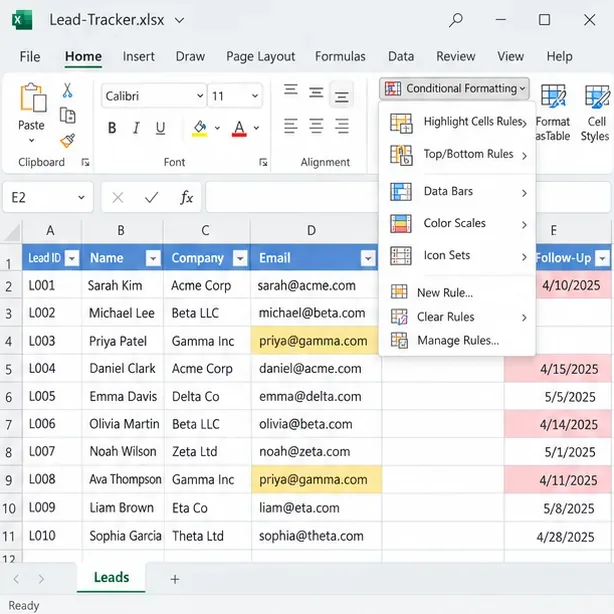The width and height of the screenshot is (614, 614).
Task: Click the search magnifier in title bar
Action: tap(456, 20)
